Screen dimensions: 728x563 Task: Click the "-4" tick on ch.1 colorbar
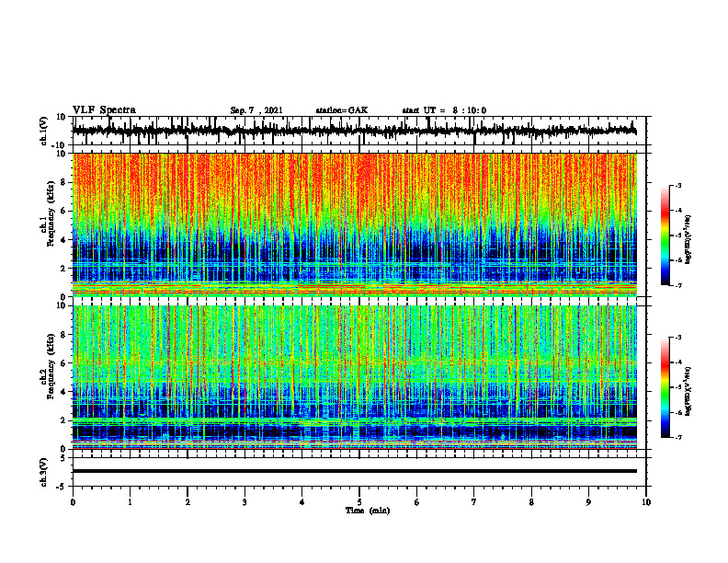coord(677,211)
